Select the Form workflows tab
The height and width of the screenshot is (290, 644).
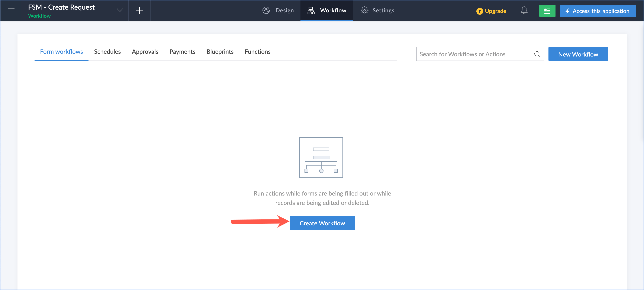[x=61, y=52]
